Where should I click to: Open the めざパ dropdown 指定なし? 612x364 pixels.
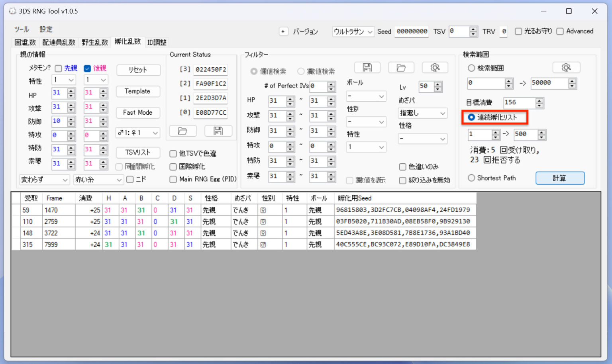pyautogui.click(x=422, y=114)
